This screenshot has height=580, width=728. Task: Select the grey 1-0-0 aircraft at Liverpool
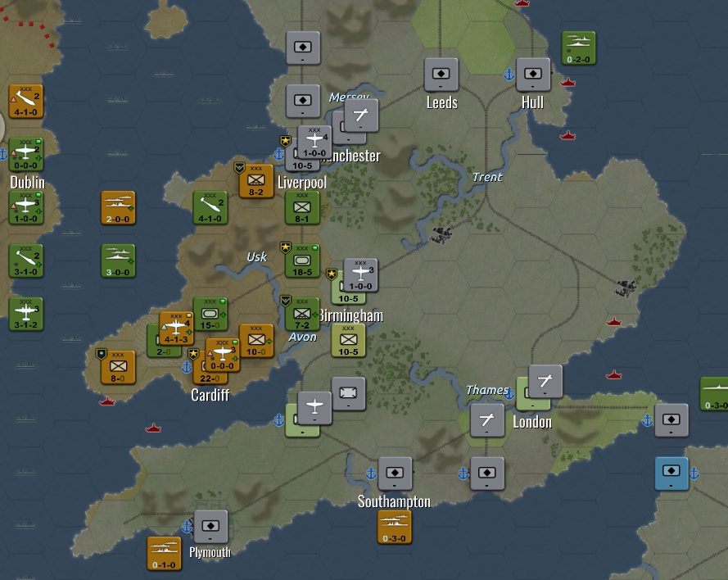[314, 142]
